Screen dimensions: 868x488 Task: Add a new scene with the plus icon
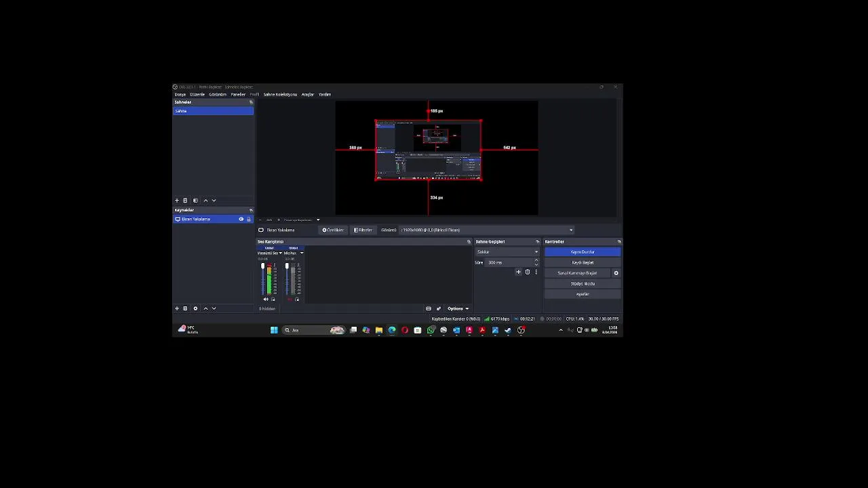tap(177, 201)
